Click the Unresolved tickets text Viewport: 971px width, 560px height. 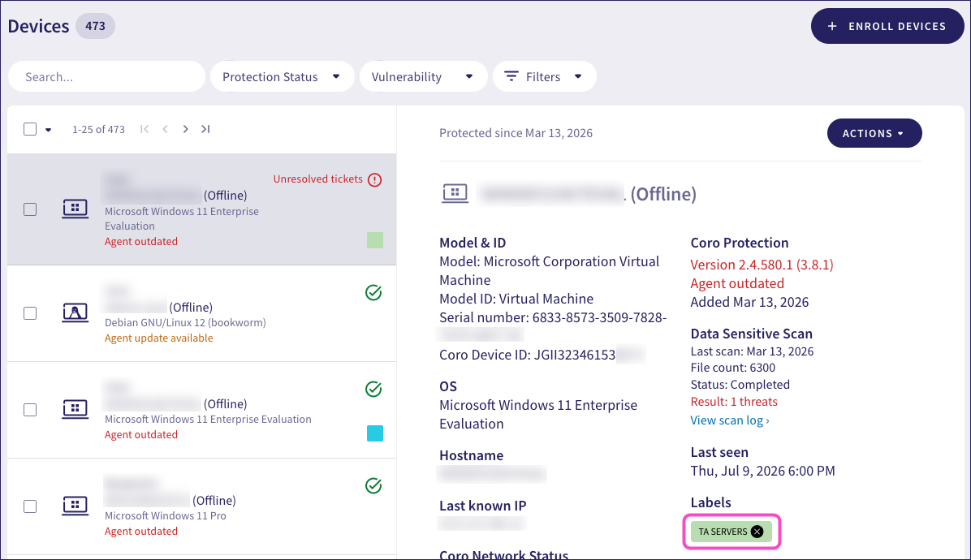pyautogui.click(x=317, y=179)
